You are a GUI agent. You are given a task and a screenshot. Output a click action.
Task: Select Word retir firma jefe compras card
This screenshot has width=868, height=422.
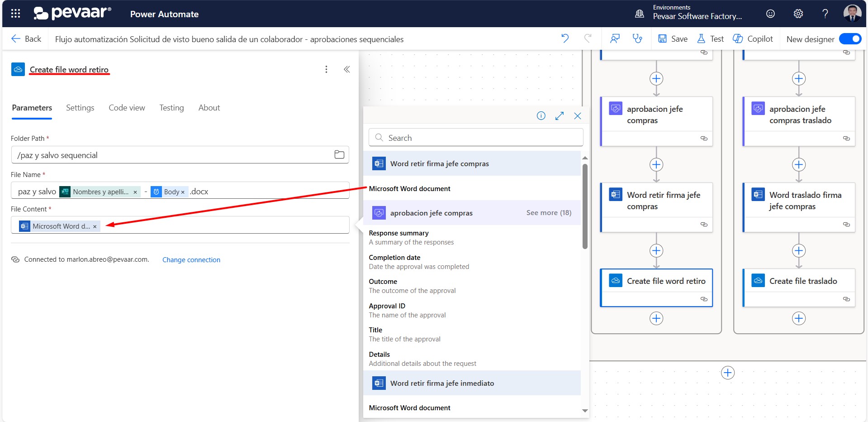(656, 207)
